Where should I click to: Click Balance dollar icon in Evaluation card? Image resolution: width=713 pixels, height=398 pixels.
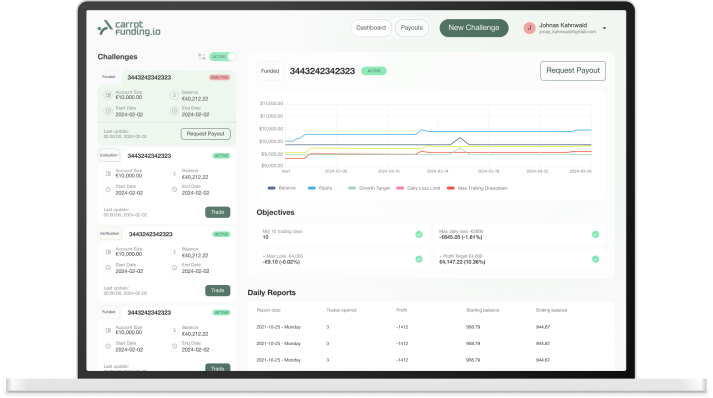click(174, 173)
